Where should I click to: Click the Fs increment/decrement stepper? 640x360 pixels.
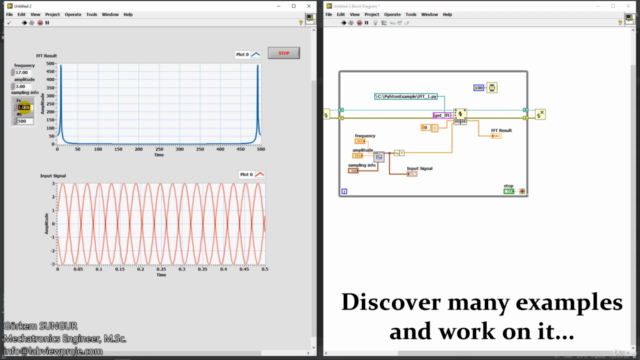tap(16, 107)
